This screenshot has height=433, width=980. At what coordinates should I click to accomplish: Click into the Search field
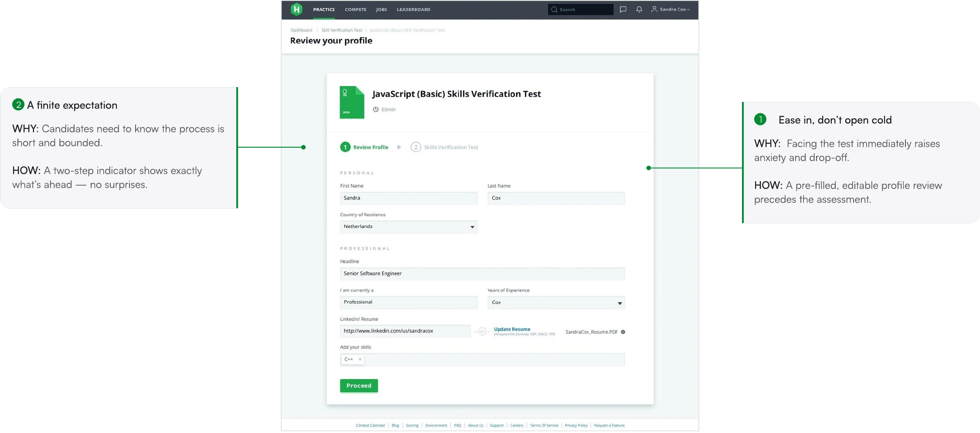coord(580,9)
